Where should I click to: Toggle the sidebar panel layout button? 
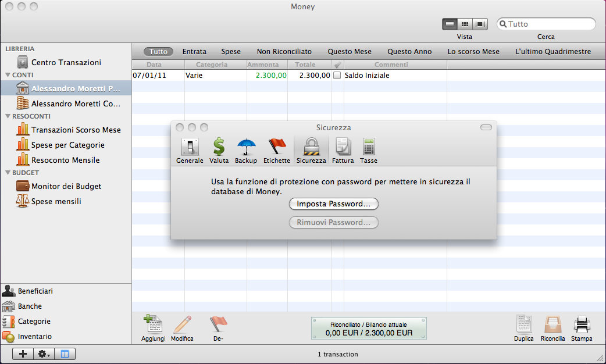65,354
